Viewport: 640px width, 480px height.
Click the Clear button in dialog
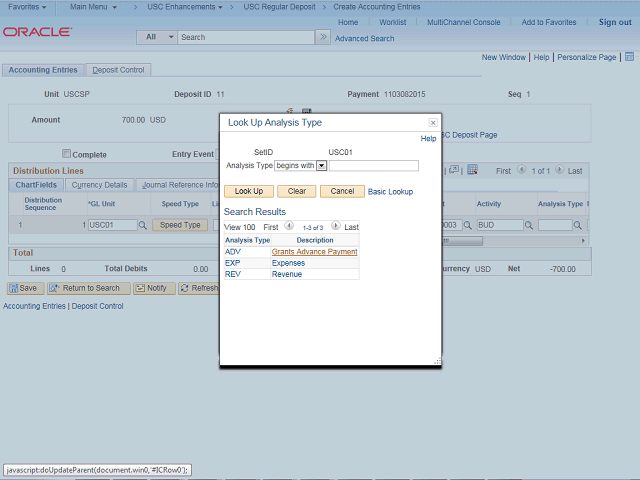tap(297, 191)
